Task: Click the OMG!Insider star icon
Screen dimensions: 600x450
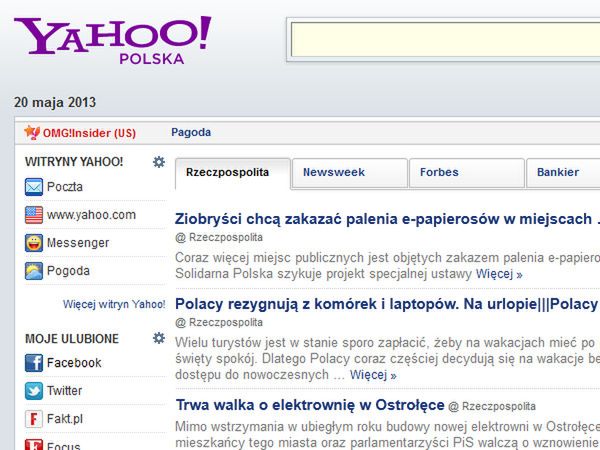Action: click(32, 132)
